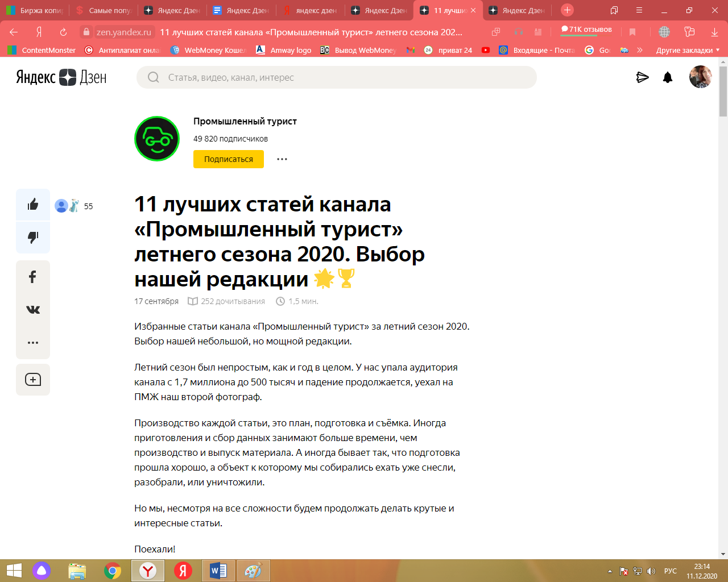The height and width of the screenshot is (582, 728).
Task: Bookmark this page with flag icon
Action: pos(632,32)
